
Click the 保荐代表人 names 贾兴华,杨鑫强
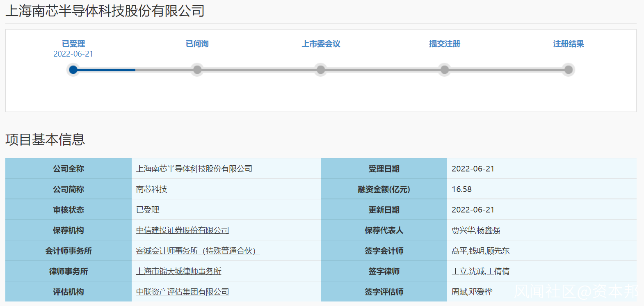[x=476, y=231]
